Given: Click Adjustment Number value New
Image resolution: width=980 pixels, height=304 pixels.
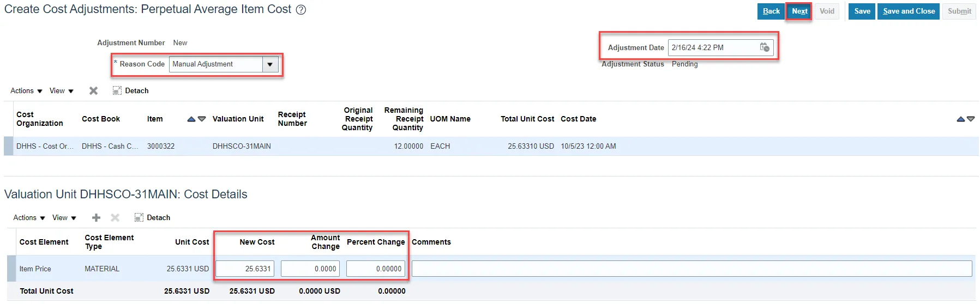Looking at the screenshot, I should pos(180,42).
